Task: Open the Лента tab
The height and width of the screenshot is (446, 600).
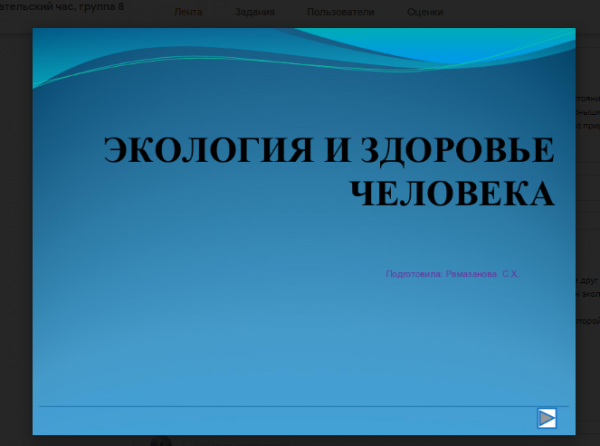Action: 188,12
